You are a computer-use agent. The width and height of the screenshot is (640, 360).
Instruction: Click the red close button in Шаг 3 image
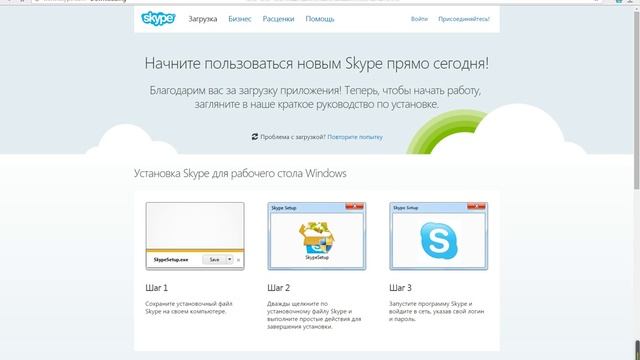click(x=476, y=206)
